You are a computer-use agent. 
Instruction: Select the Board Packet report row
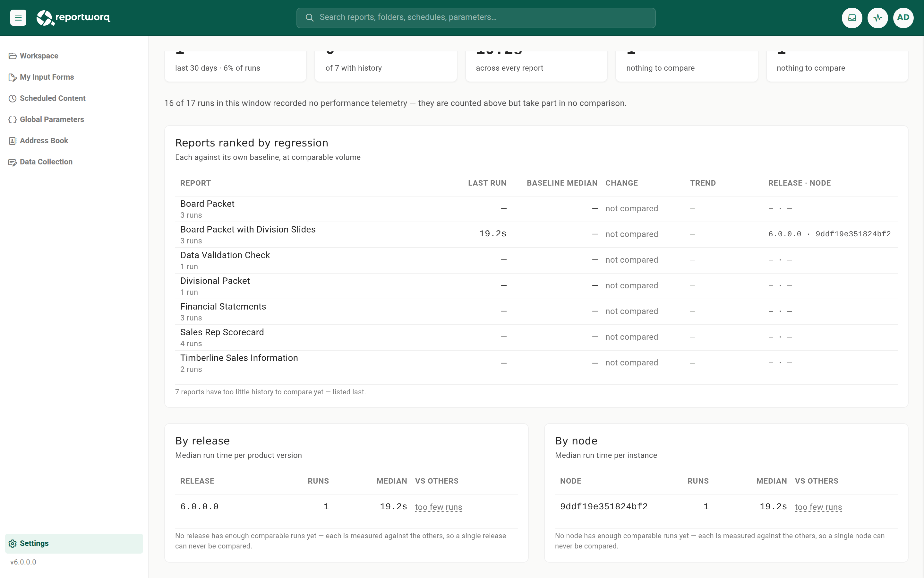pyautogui.click(x=536, y=209)
